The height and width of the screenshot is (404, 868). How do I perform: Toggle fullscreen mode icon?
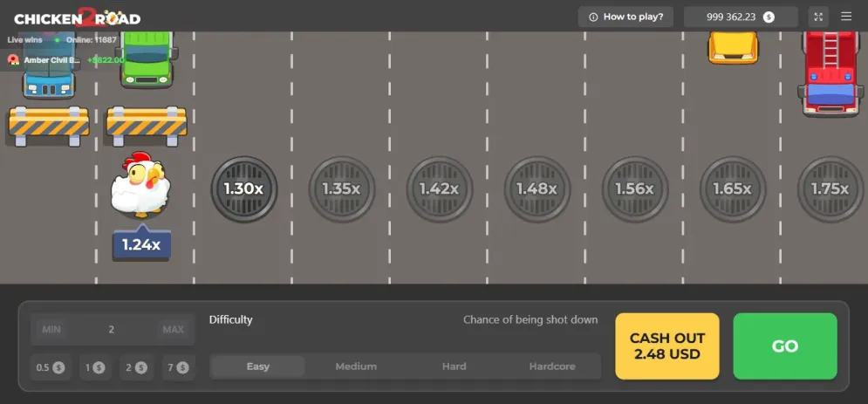point(818,17)
